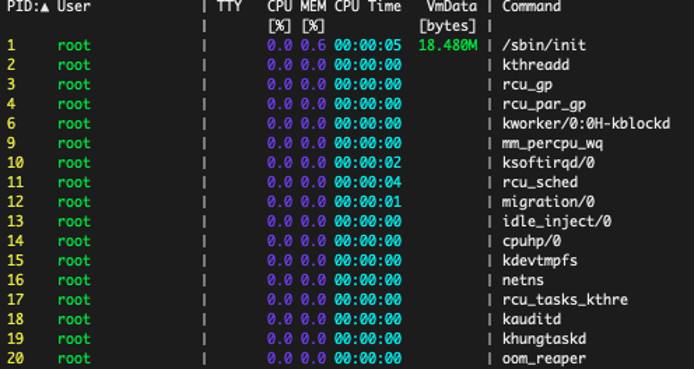Image resolution: width=694 pixels, height=369 pixels.
Task: Sort by the User column header
Action: click(x=74, y=7)
